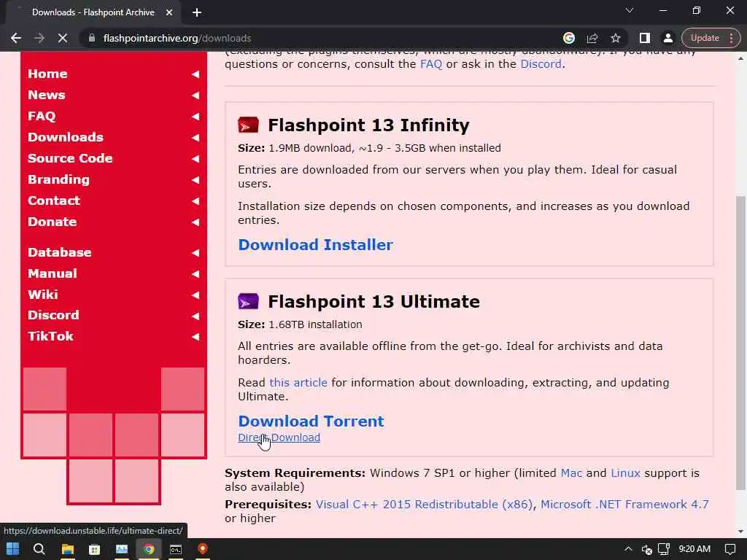The width and height of the screenshot is (747, 560).
Task: Open Source Code in the sidebar
Action: click(70, 158)
